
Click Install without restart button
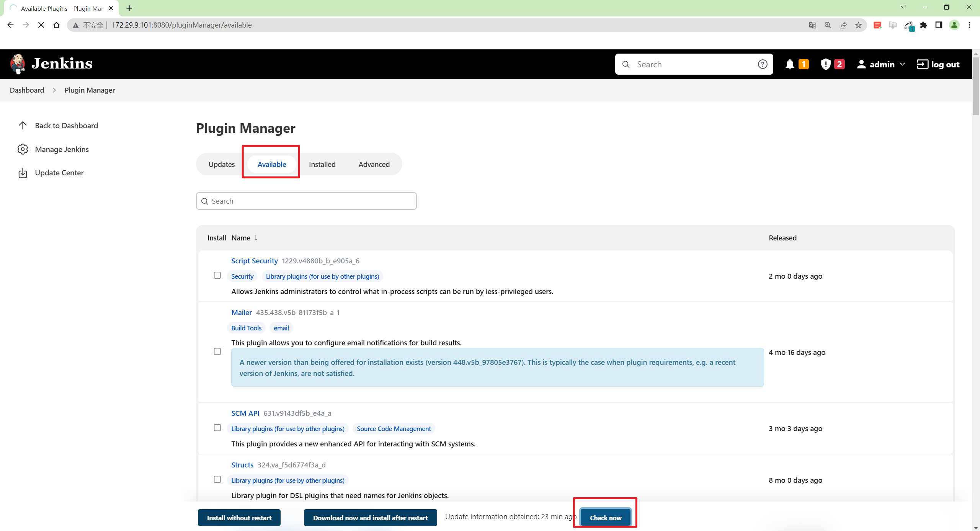tap(239, 518)
